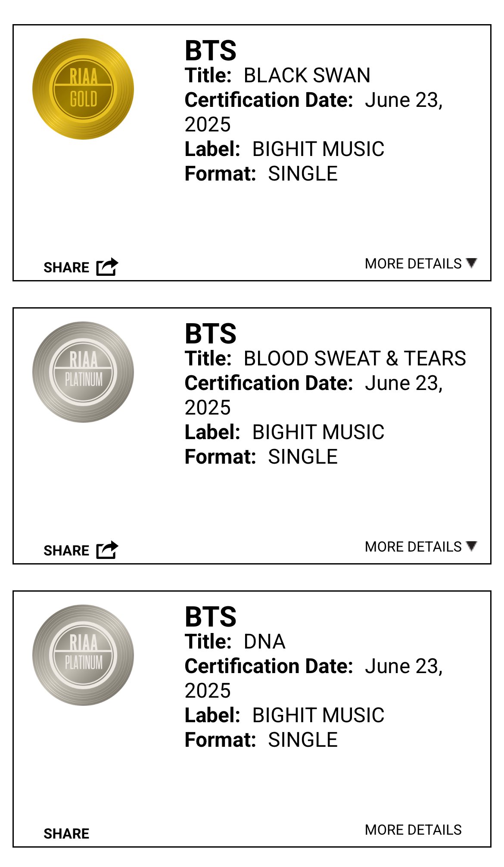The image size is (504, 867).
Task: Click the RIAA Platinum badge for Blood Sweat & Tears
Action: [x=83, y=372]
